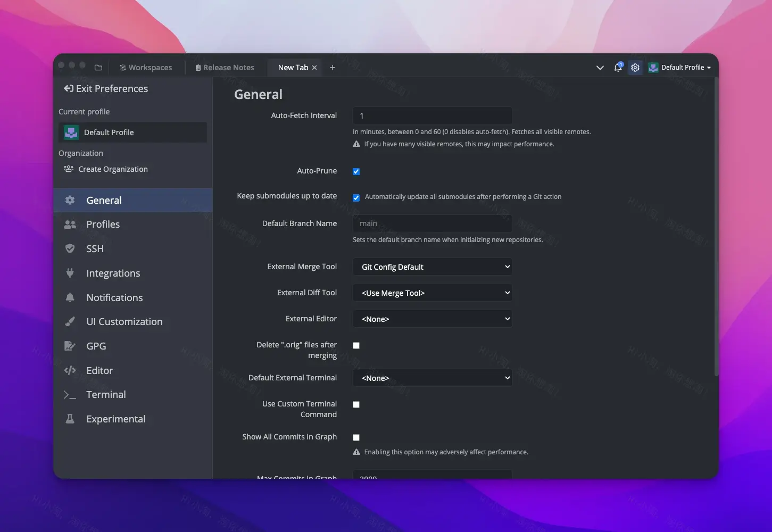Select the Experimental flask icon

70,419
